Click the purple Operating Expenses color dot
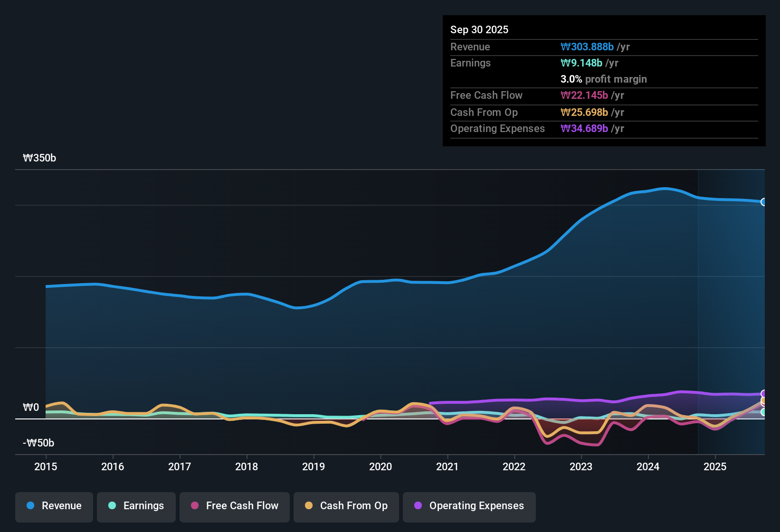This screenshot has width=780, height=532. point(418,506)
